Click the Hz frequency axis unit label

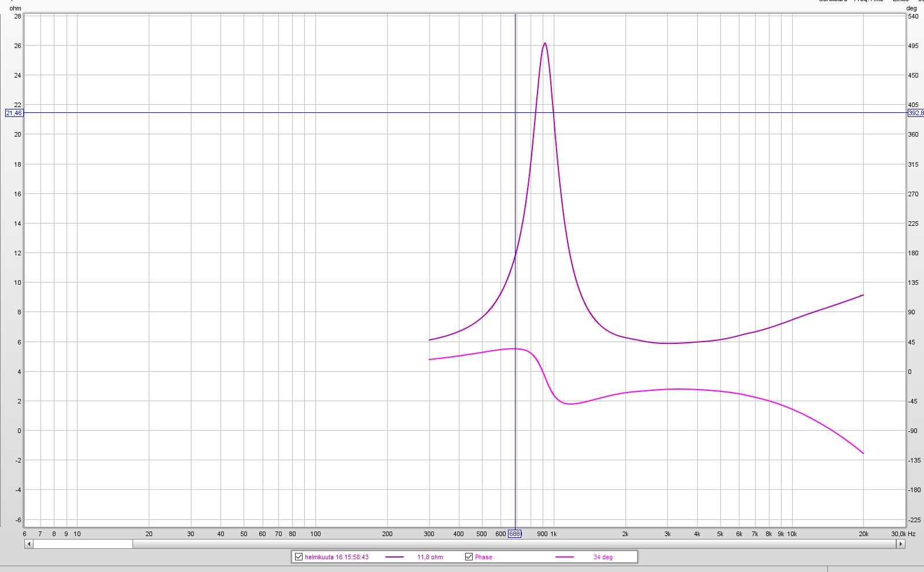pyautogui.click(x=911, y=534)
